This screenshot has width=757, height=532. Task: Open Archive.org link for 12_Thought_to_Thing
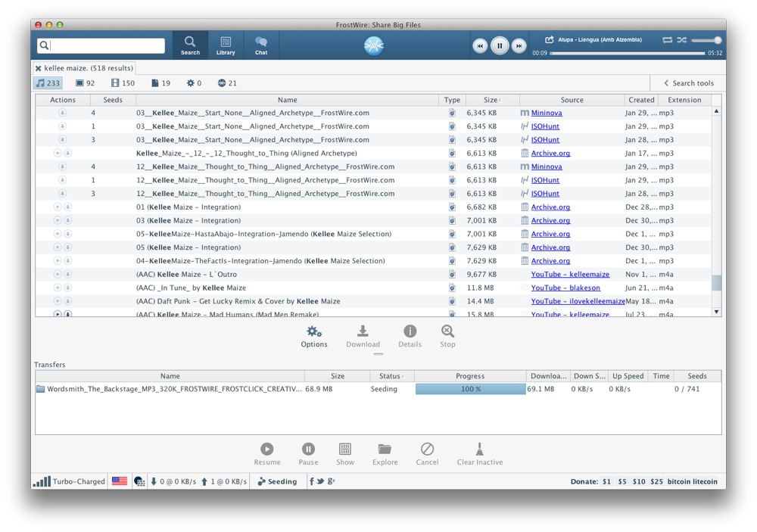point(550,153)
